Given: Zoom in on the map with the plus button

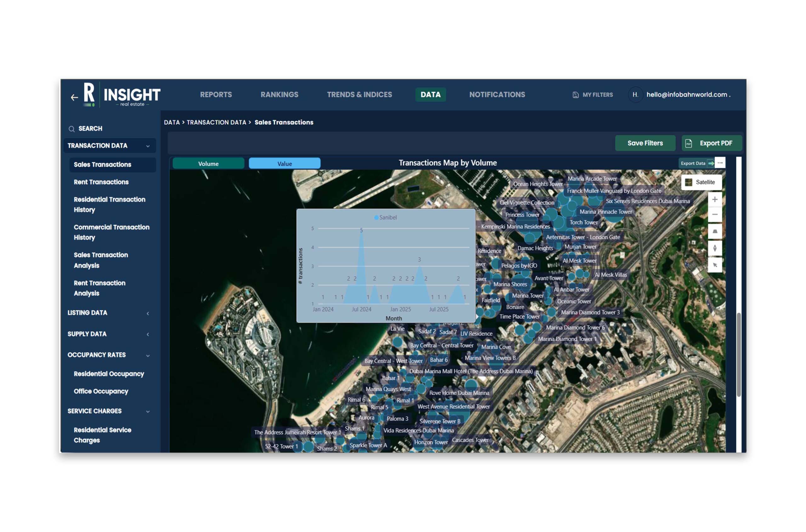Looking at the screenshot, I should [715, 199].
